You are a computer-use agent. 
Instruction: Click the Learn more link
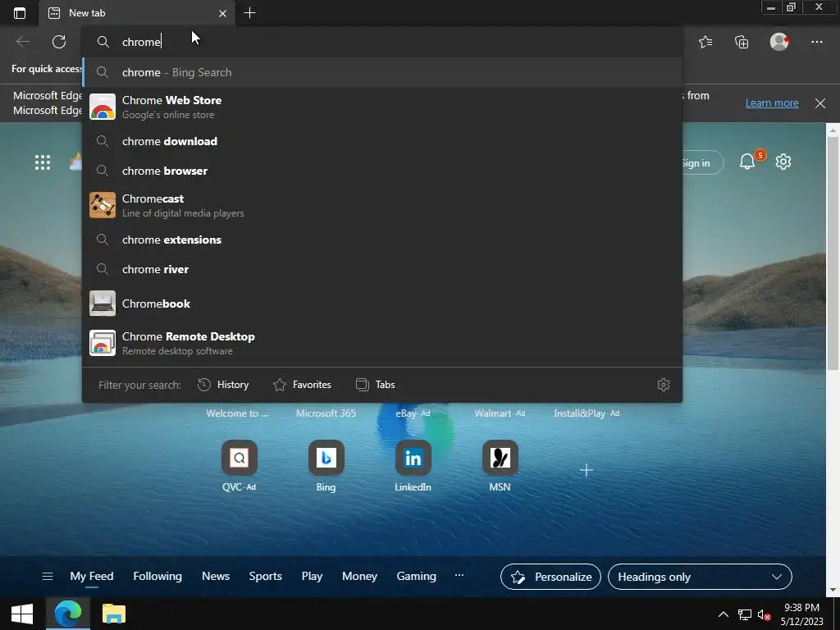click(x=772, y=103)
